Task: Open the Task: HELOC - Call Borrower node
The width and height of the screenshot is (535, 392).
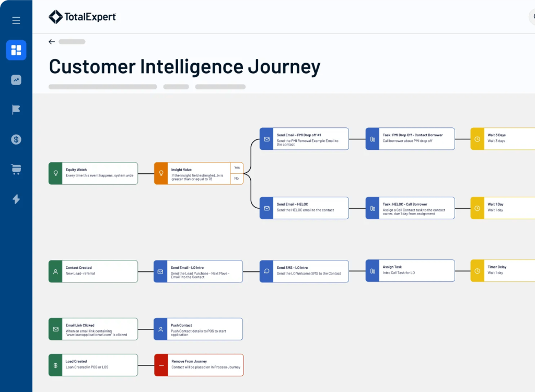Action: pos(410,208)
